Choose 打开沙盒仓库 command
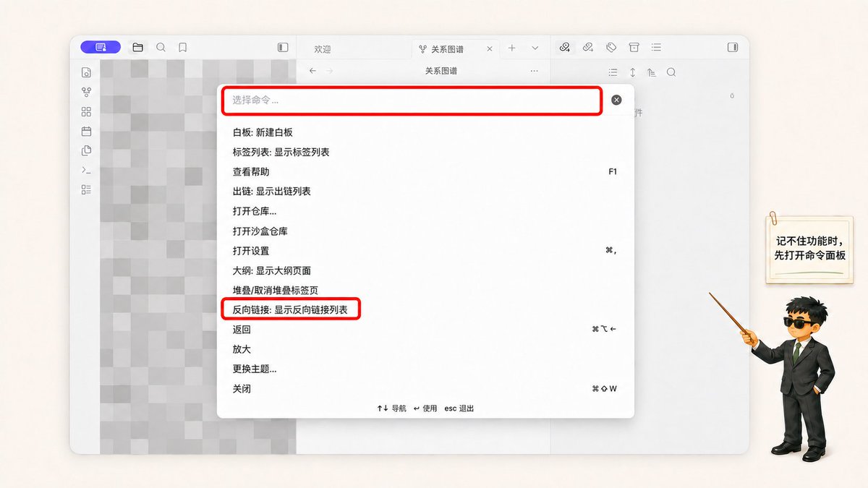The width and height of the screenshot is (868, 488). pyautogui.click(x=425, y=231)
